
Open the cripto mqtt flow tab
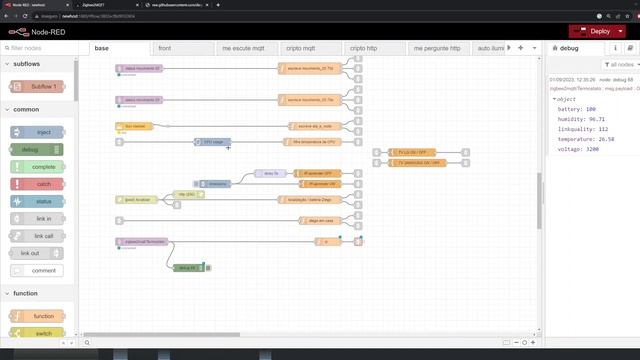[x=311, y=48]
